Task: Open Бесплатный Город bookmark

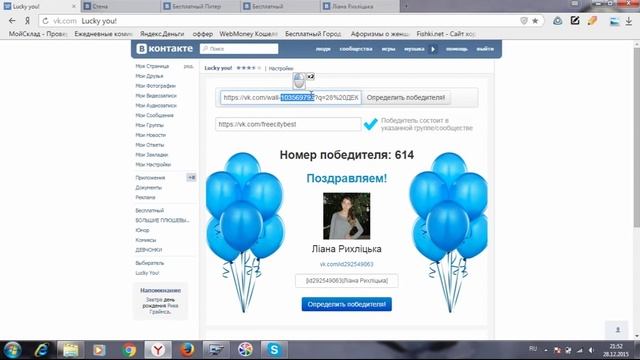Action: [313, 34]
